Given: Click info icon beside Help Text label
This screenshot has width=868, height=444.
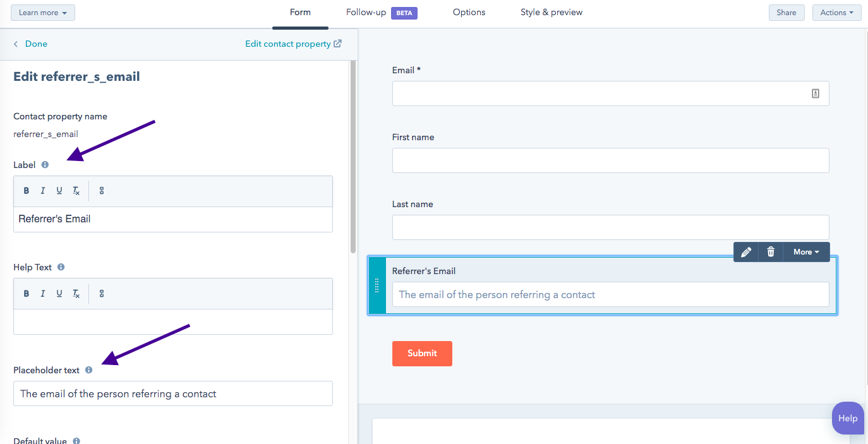Looking at the screenshot, I should pyautogui.click(x=61, y=267).
